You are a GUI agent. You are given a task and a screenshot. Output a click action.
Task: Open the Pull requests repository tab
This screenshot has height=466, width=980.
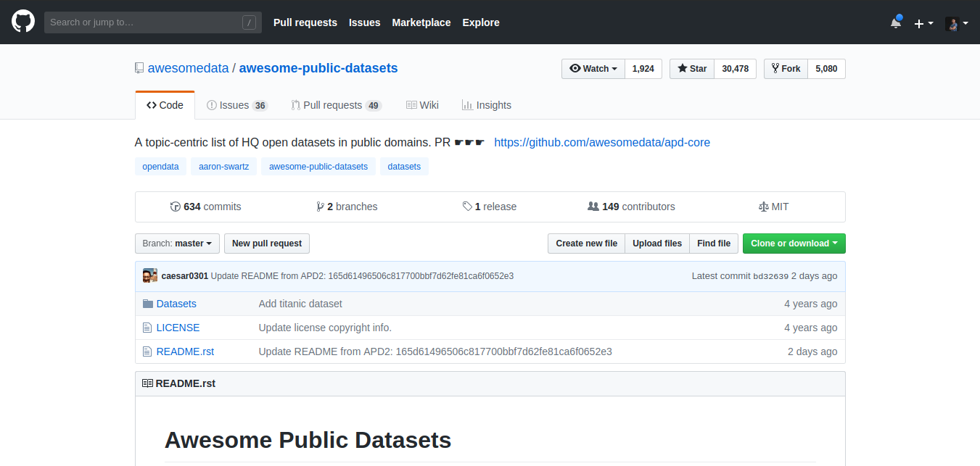coord(336,105)
